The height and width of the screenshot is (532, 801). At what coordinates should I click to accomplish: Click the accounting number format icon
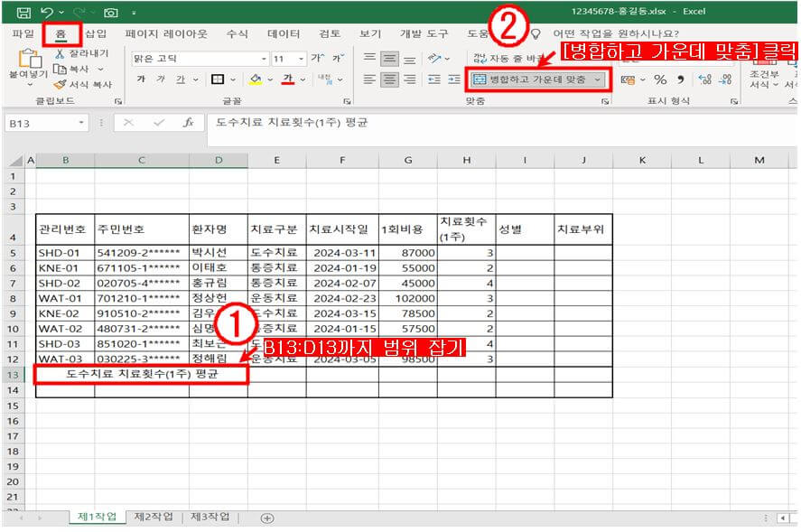coord(628,79)
